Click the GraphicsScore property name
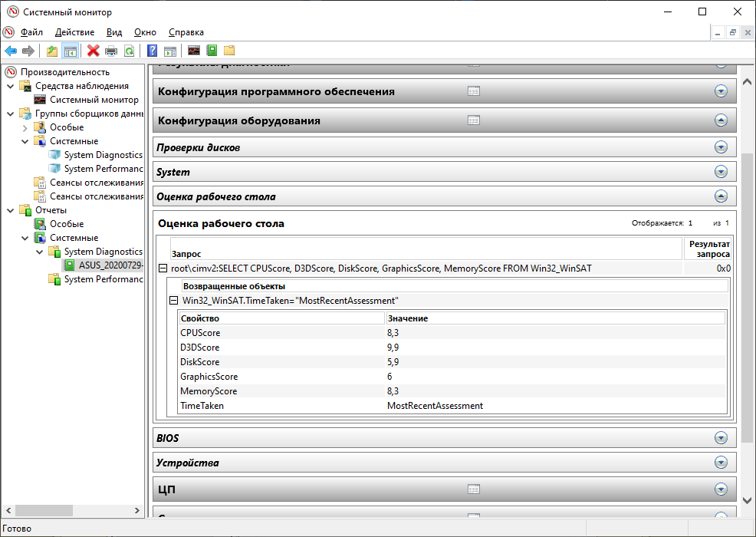The width and height of the screenshot is (756, 537). pyautogui.click(x=209, y=377)
